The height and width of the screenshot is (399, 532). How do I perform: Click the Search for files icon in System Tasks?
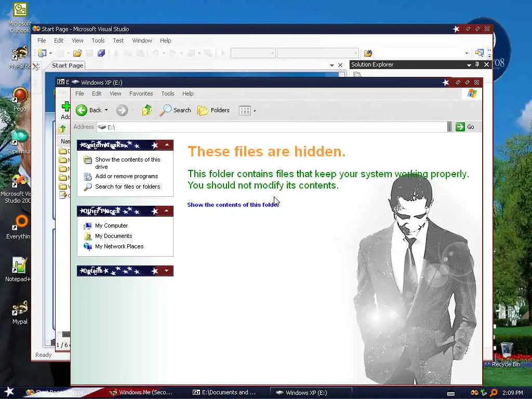coord(88,187)
